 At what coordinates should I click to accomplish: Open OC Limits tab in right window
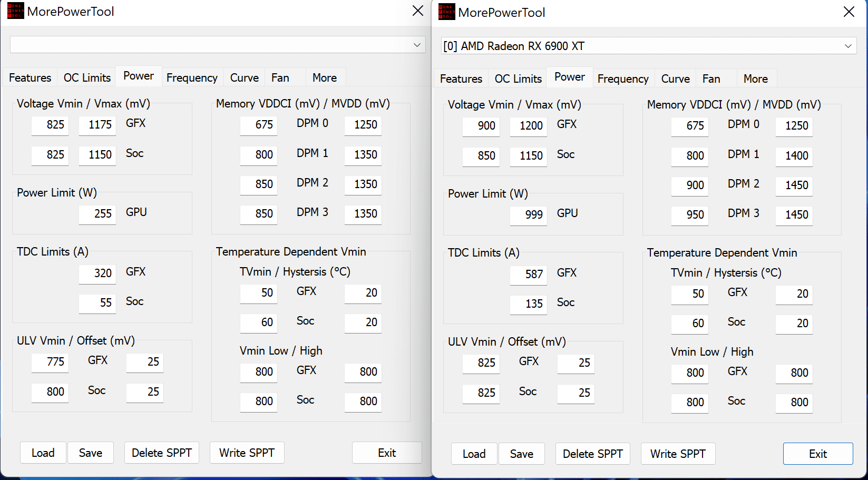point(518,79)
